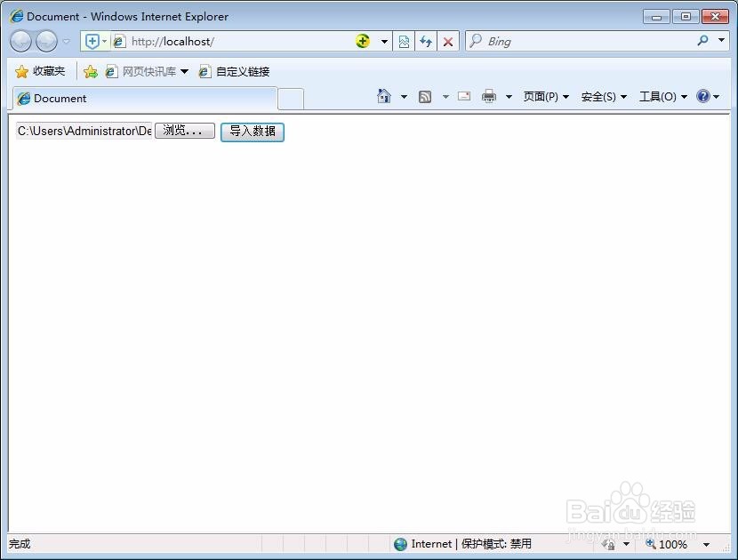The width and height of the screenshot is (738, 560).
Task: Expand the search provider dropdown arrow
Action: coord(720,41)
